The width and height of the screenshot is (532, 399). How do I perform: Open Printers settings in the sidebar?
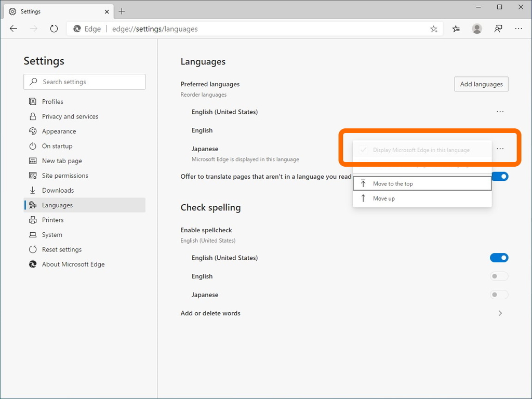click(51, 220)
